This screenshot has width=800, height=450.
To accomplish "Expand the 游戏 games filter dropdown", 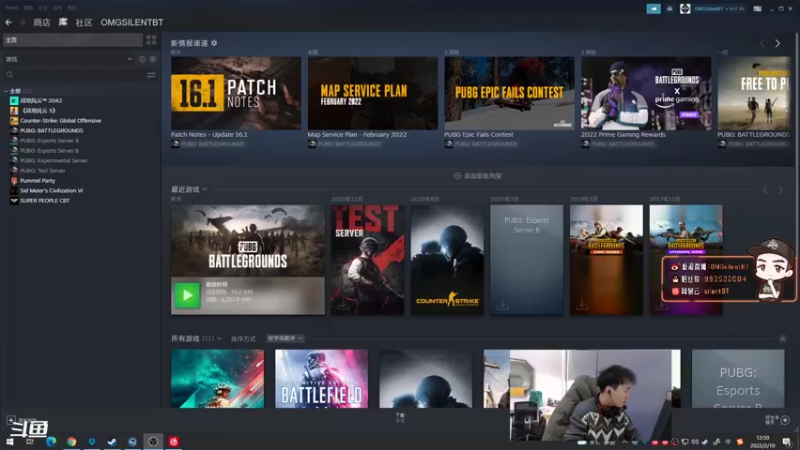I will tap(130, 59).
